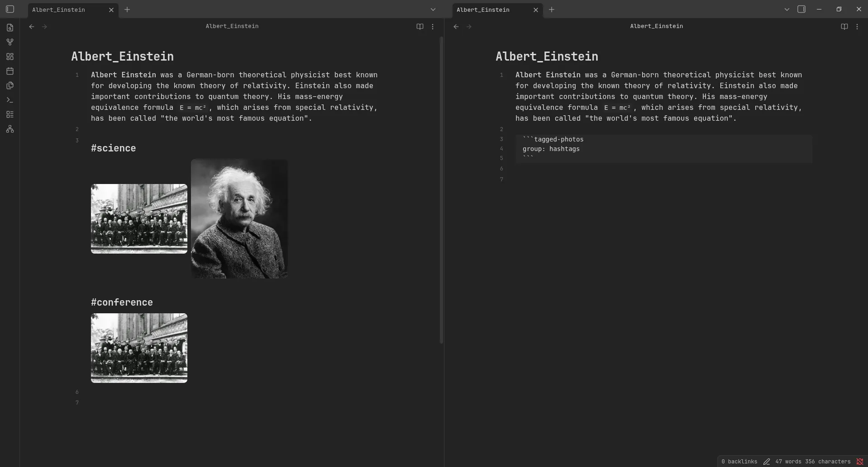Click the sync disabled status icon
Viewport: 868px width, 467px height.
[x=860, y=462]
